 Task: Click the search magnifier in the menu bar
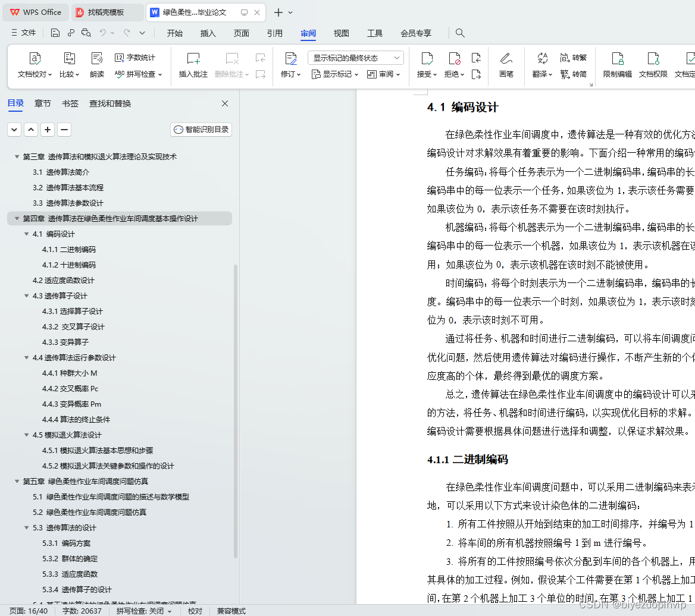460,33
